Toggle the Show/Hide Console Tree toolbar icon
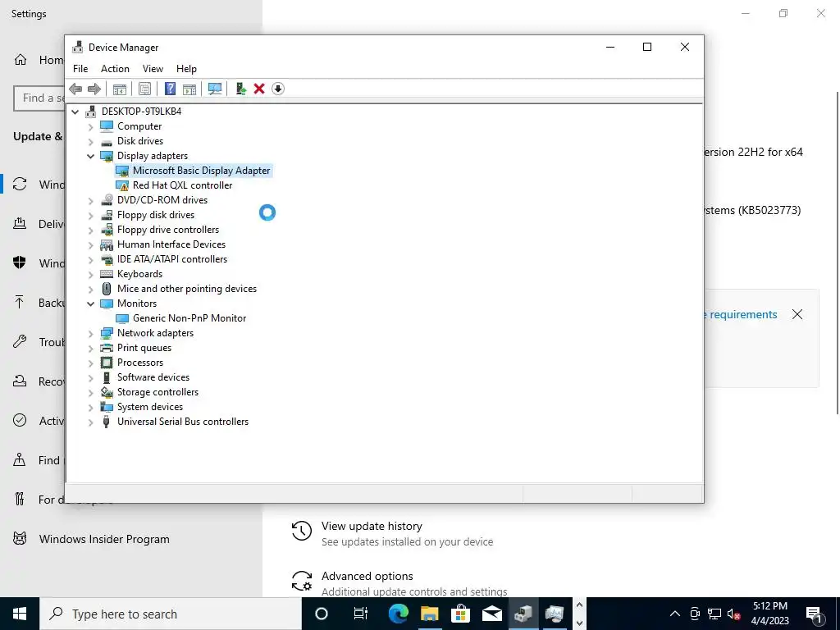This screenshot has height=630, width=840. (120, 89)
